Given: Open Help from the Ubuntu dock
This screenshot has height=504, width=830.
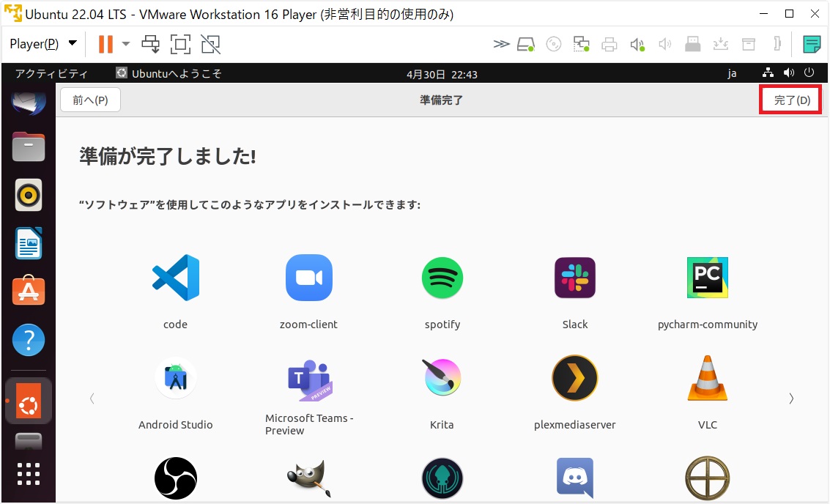Looking at the screenshot, I should coord(29,340).
